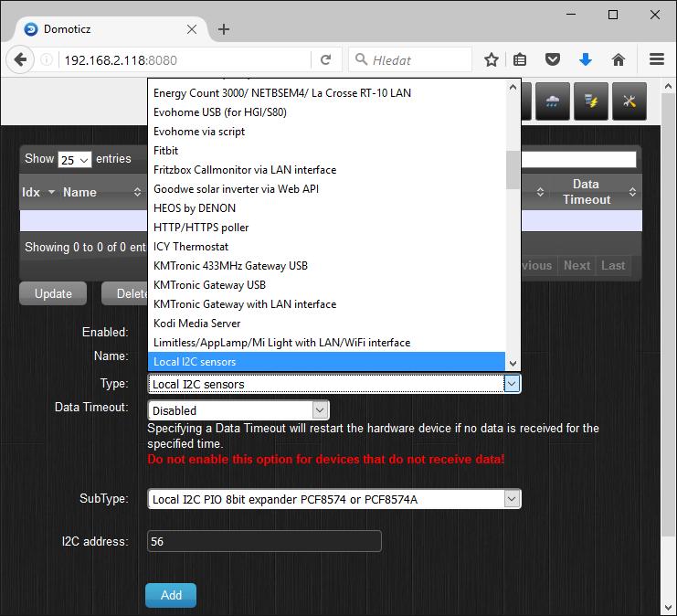
Task: Click dropdown list scrollbar up arrow
Action: click(513, 88)
